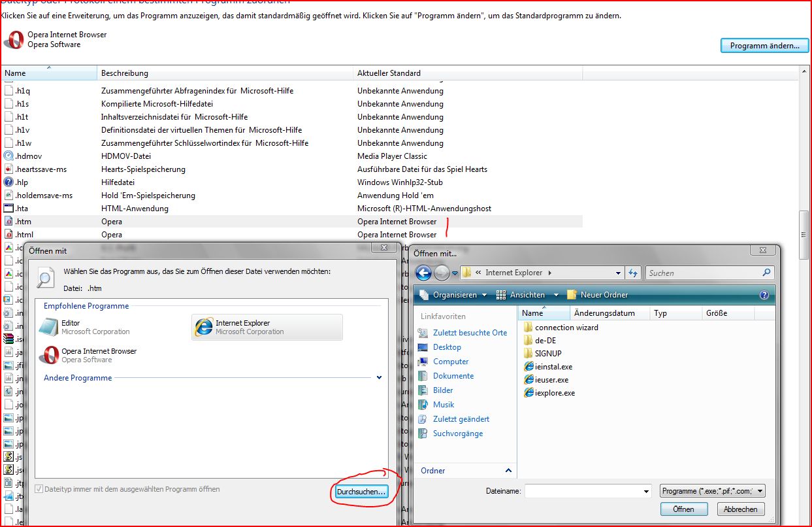812x527 pixels.
Task: Sort list by Name column header
Action: tap(49, 73)
